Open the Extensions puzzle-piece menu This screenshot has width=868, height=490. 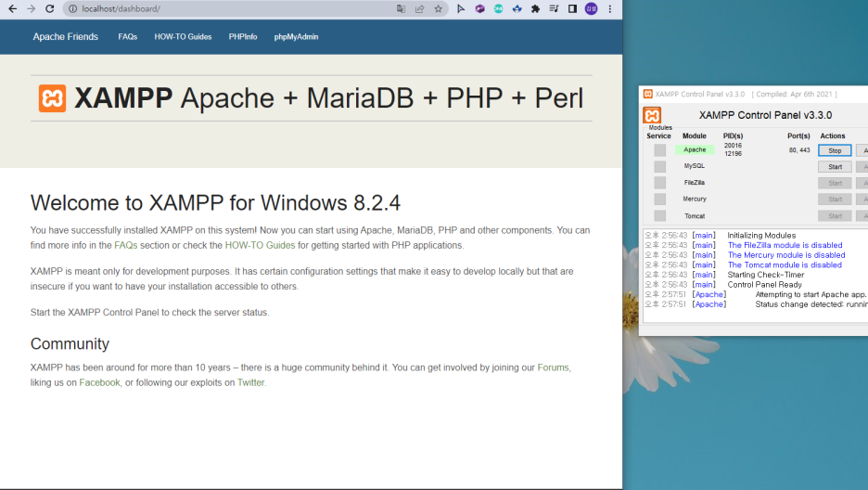click(535, 9)
